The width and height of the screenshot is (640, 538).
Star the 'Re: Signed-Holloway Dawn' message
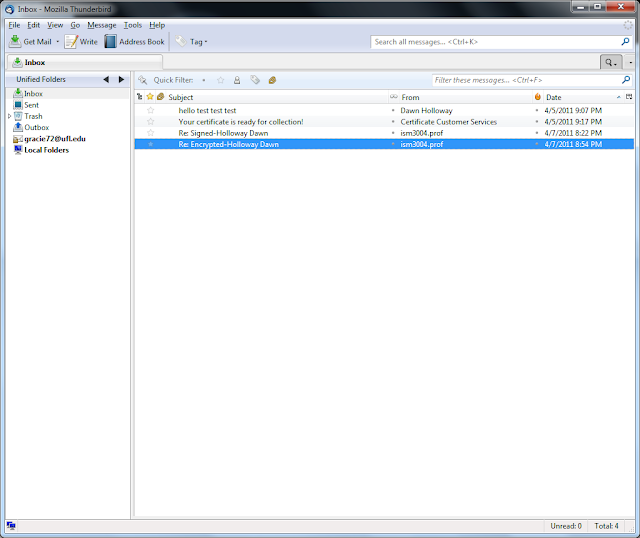tap(151, 133)
